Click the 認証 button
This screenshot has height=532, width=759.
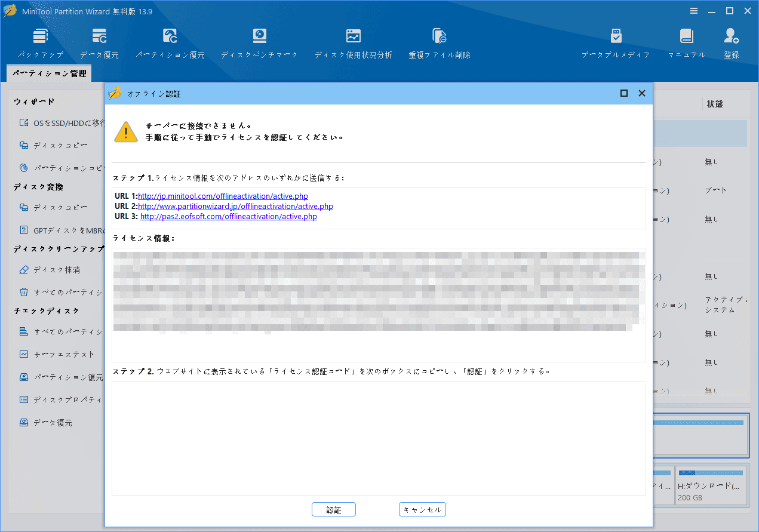tap(334, 510)
